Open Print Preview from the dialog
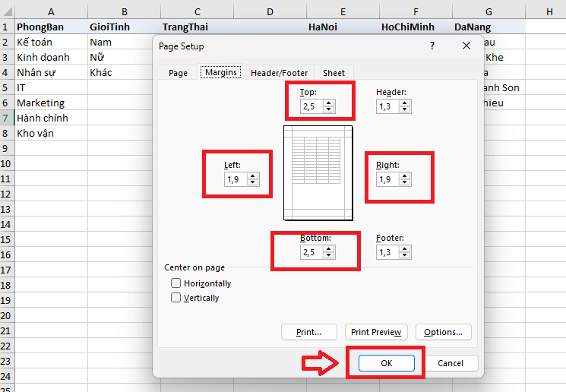 coord(376,332)
